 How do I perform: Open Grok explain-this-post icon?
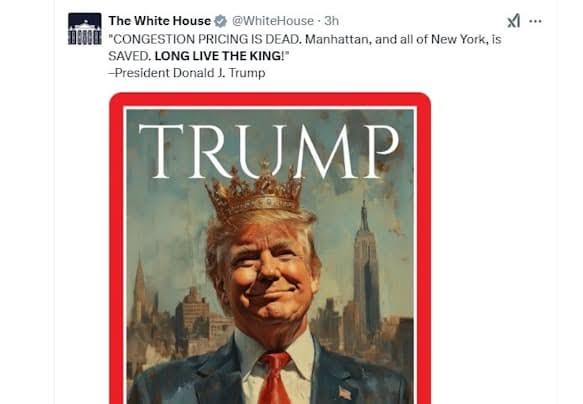tap(513, 21)
